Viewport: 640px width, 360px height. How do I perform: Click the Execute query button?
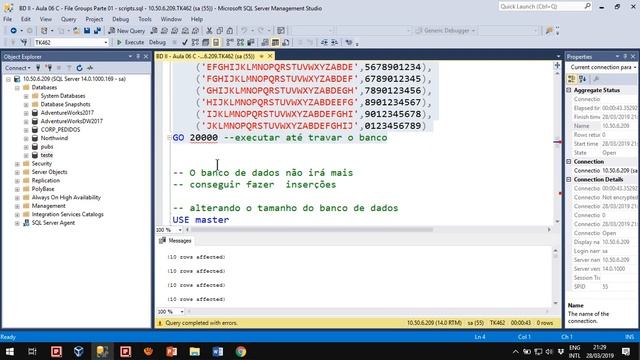(x=130, y=42)
